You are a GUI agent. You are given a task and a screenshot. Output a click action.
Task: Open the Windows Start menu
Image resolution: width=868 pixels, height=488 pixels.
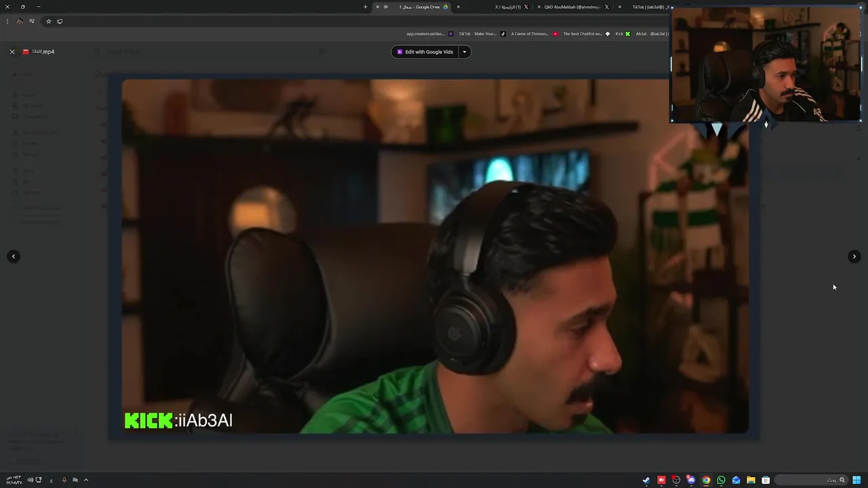pyautogui.click(x=857, y=480)
